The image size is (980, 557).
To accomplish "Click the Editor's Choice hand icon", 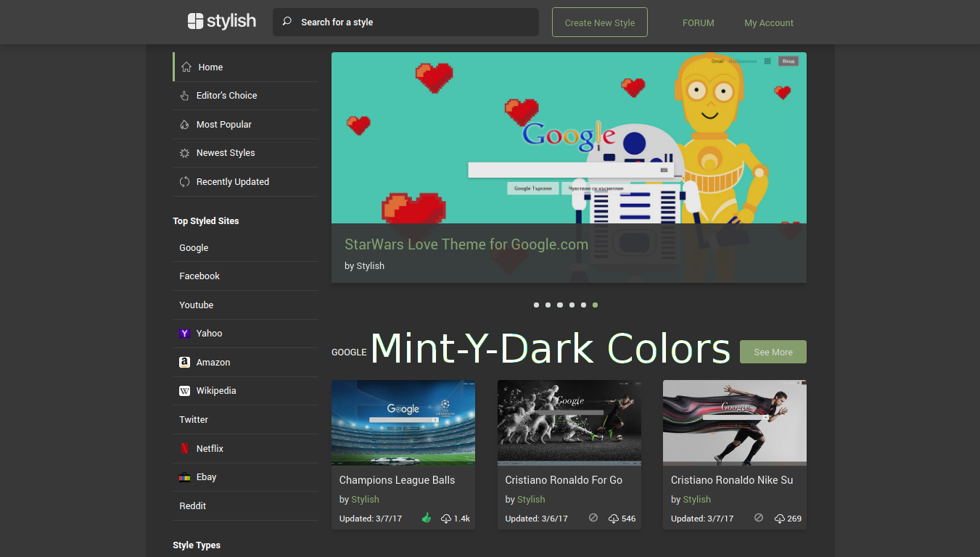I will (184, 96).
